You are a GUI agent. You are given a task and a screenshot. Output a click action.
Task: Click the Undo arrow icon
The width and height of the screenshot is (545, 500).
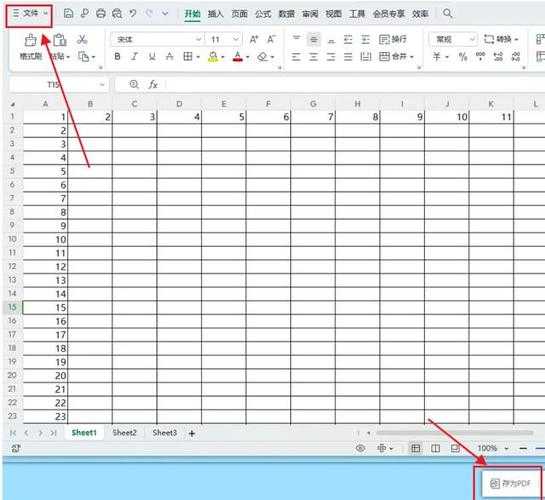pyautogui.click(x=133, y=14)
